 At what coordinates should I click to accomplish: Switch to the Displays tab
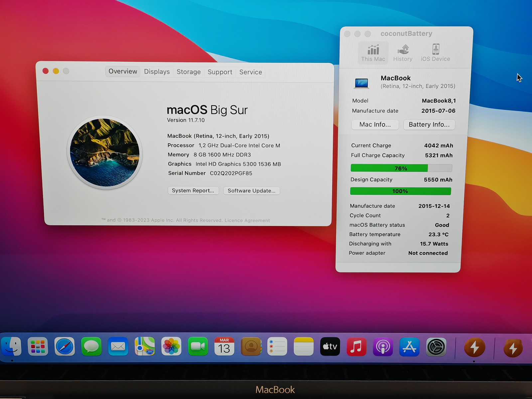click(157, 72)
